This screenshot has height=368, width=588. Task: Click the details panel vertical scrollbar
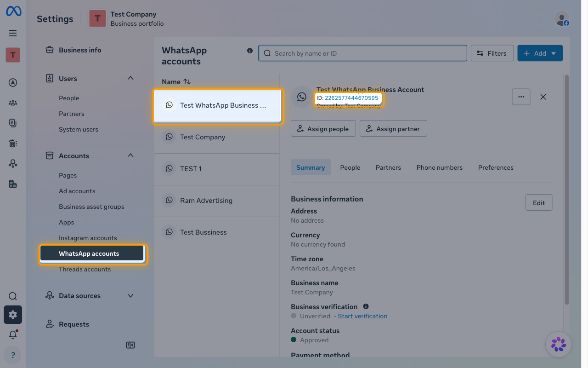[566, 190]
